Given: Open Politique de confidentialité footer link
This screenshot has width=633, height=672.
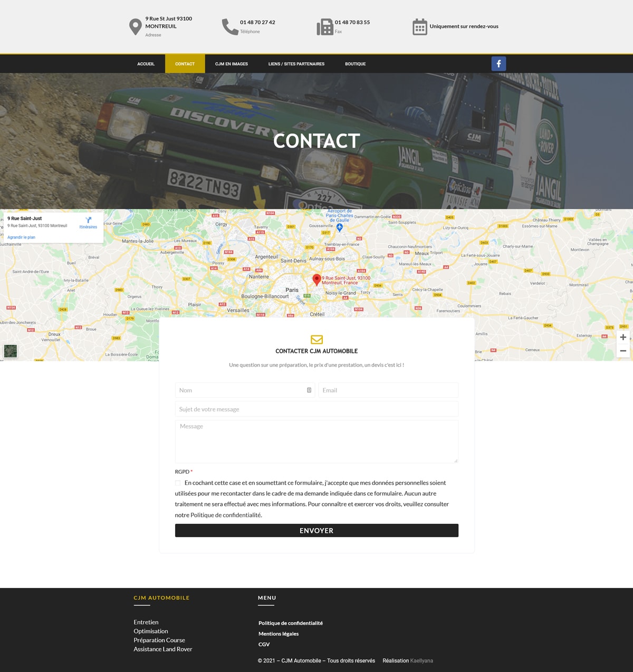Looking at the screenshot, I should (291, 623).
